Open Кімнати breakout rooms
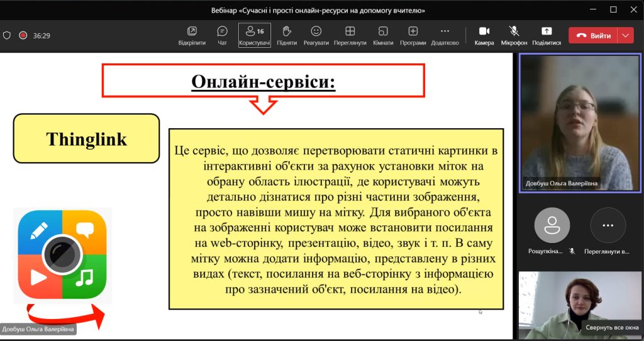644x341 pixels. tap(383, 36)
